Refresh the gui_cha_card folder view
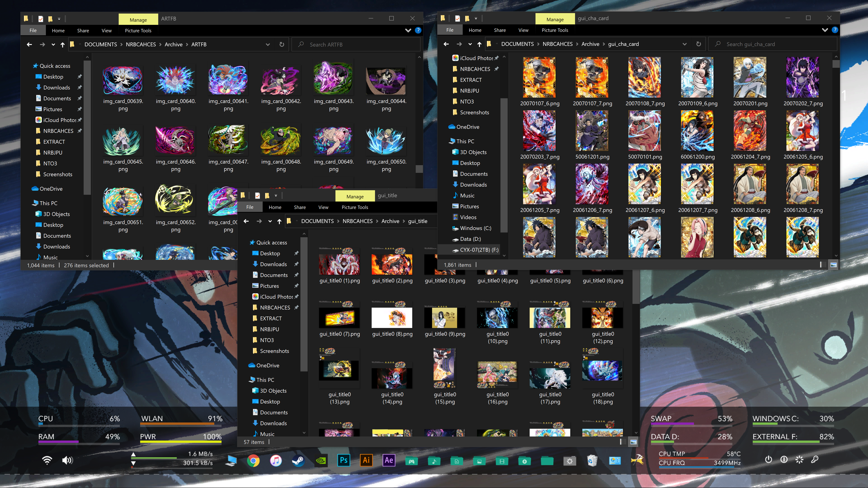 (698, 44)
